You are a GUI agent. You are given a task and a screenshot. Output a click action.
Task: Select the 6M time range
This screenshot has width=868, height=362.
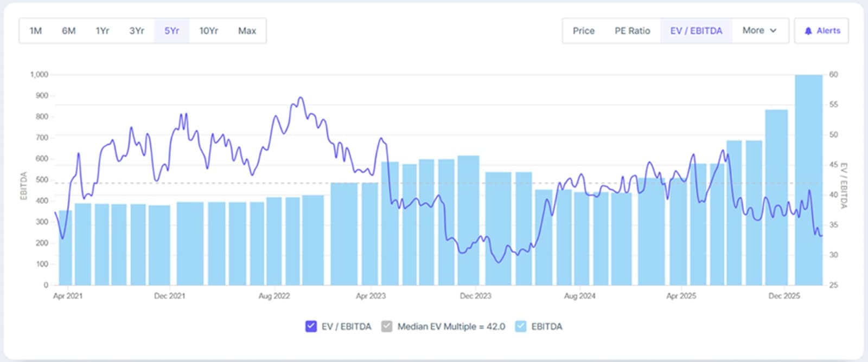pyautogui.click(x=69, y=31)
